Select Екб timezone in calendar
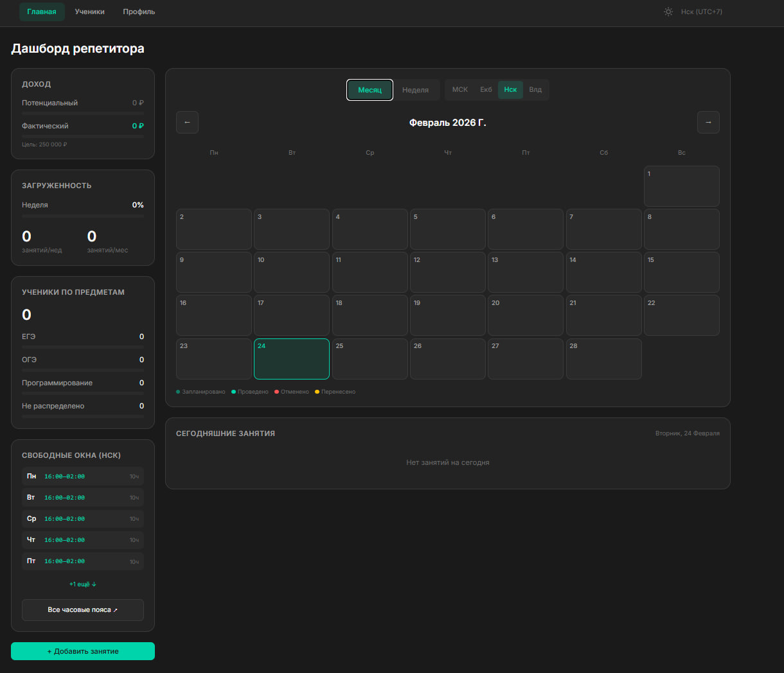Viewport: 784px width, 673px height. point(486,89)
